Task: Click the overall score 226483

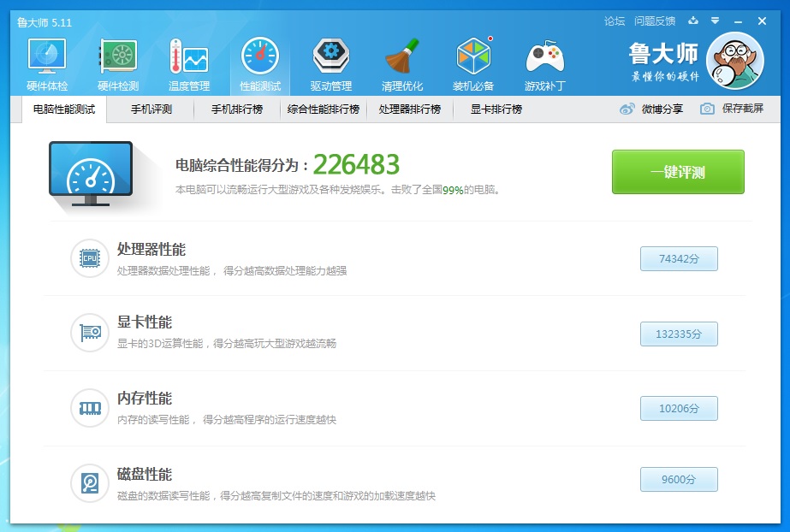Action: coord(356,164)
